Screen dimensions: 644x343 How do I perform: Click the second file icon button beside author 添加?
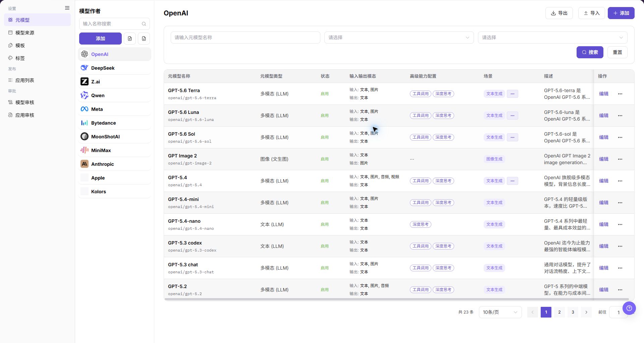click(x=144, y=39)
